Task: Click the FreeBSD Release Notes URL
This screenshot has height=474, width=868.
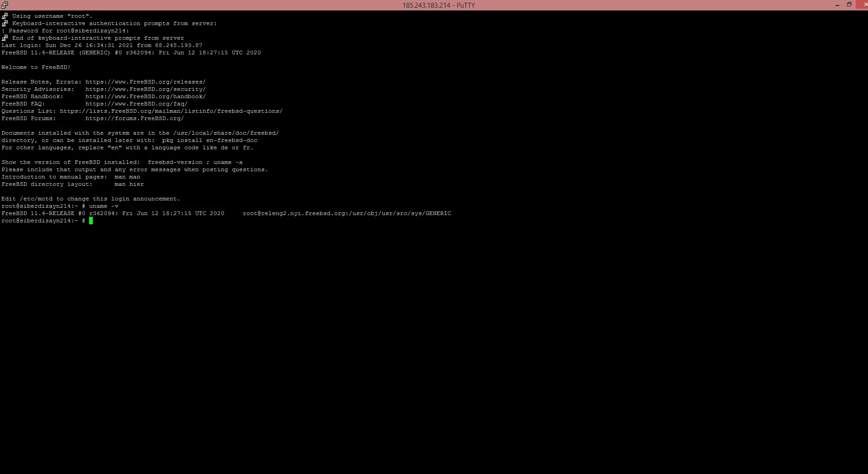Action: 145,82
